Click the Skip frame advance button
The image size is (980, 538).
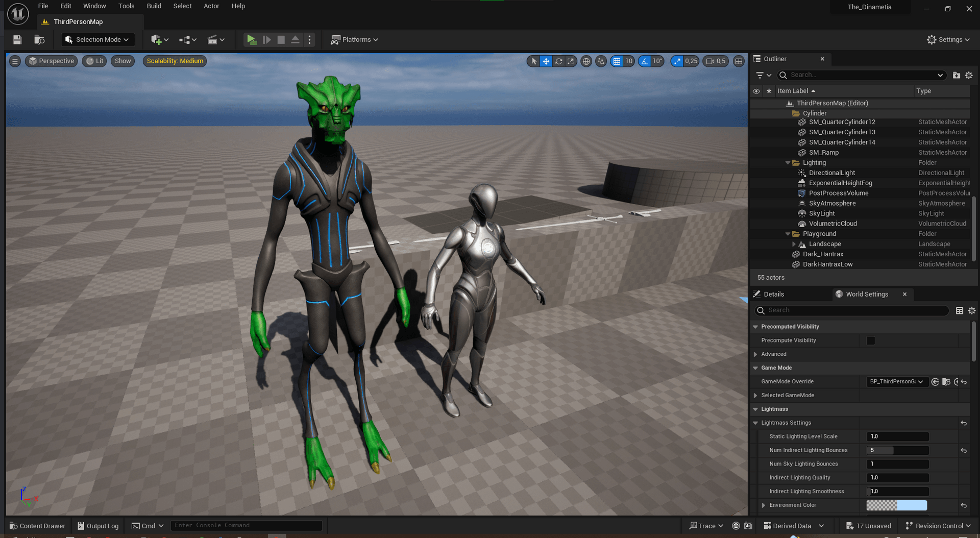[x=266, y=39]
